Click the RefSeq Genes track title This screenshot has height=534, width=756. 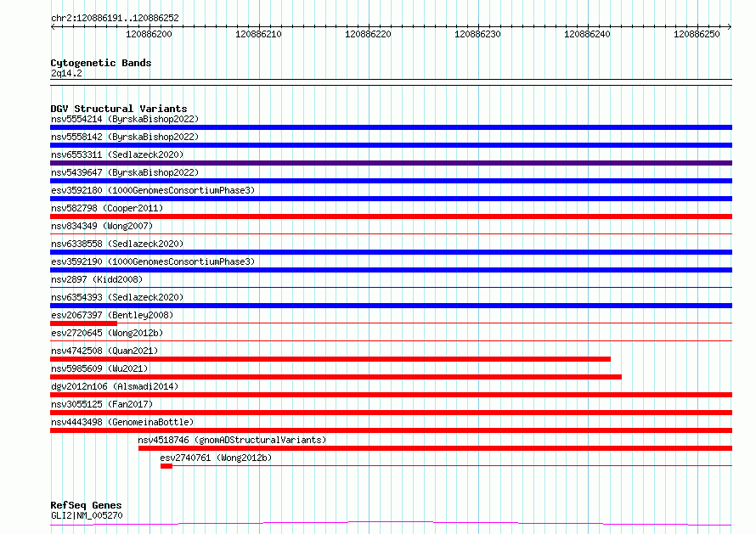(x=86, y=505)
